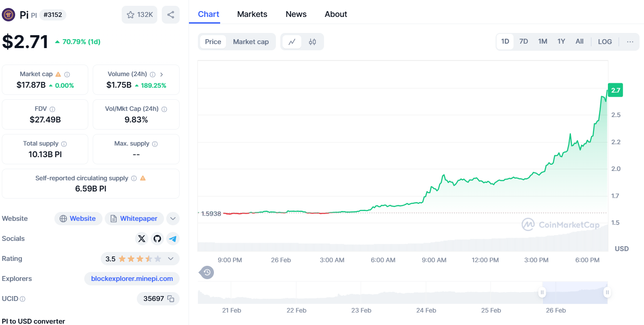
Task: Open the Whitepaper link button
Action: coord(134,219)
